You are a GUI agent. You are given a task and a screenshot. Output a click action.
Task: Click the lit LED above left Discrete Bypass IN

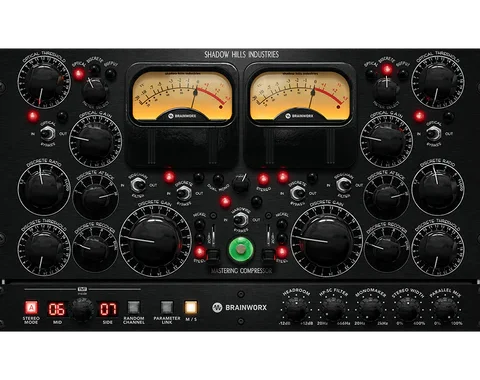169,177
